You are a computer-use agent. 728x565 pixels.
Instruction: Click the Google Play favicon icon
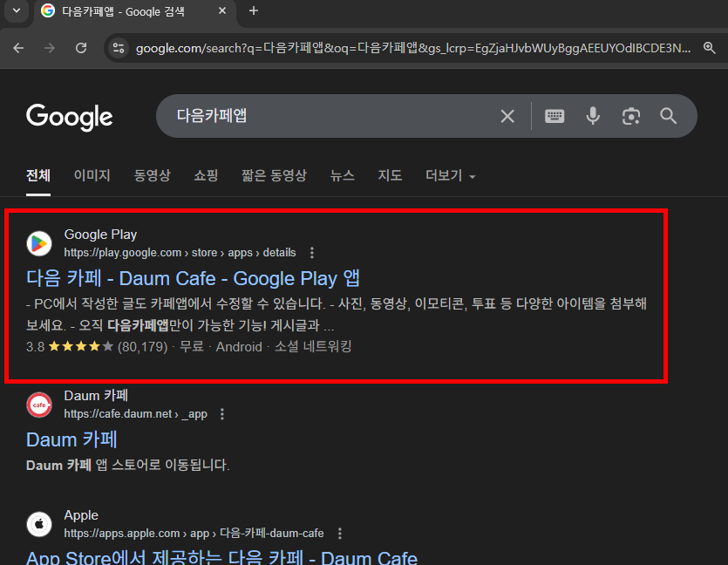(x=38, y=242)
